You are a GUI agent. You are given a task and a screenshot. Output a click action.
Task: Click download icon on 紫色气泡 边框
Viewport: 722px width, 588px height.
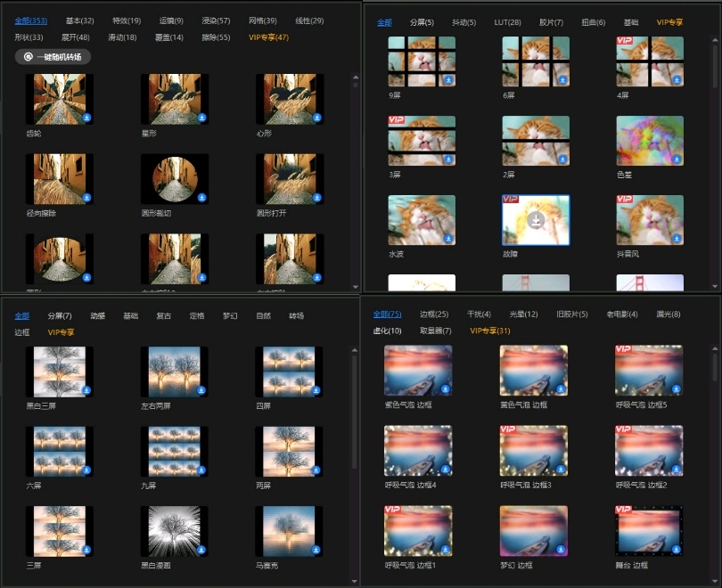pyautogui.click(x=446, y=388)
